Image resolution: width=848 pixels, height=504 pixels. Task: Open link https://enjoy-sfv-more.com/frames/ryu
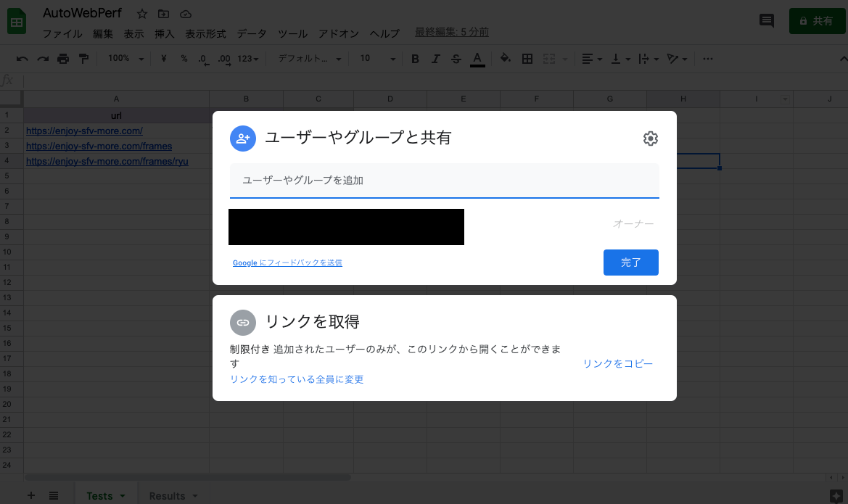tap(107, 161)
